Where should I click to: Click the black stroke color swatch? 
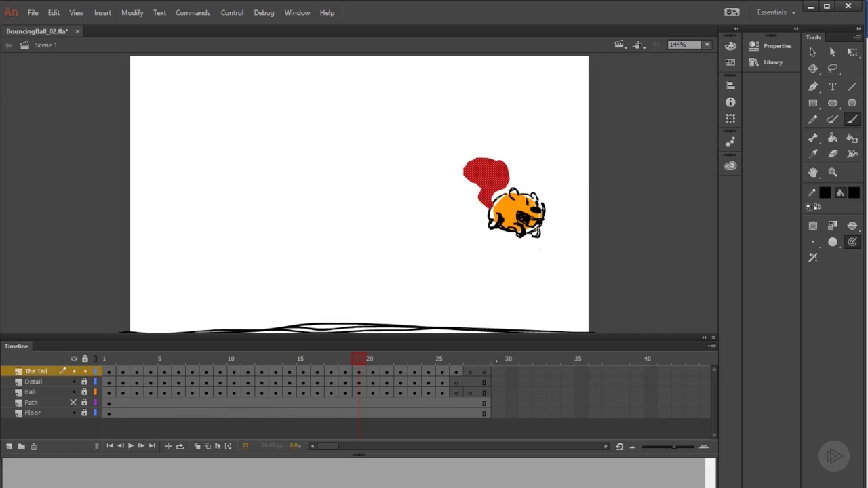point(825,192)
